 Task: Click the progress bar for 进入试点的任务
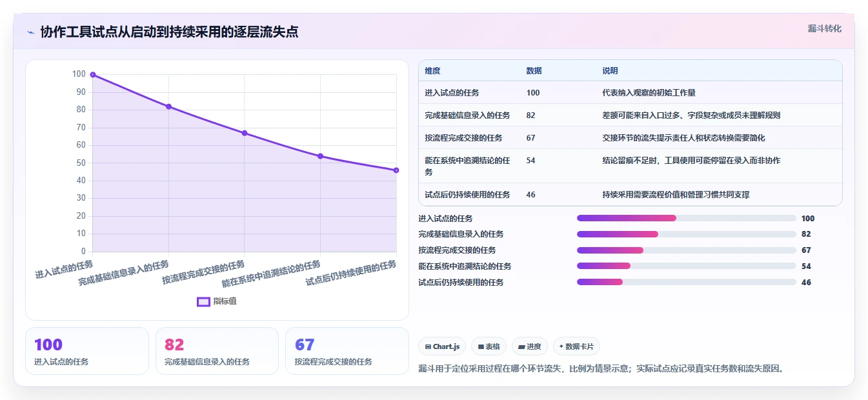coord(687,218)
